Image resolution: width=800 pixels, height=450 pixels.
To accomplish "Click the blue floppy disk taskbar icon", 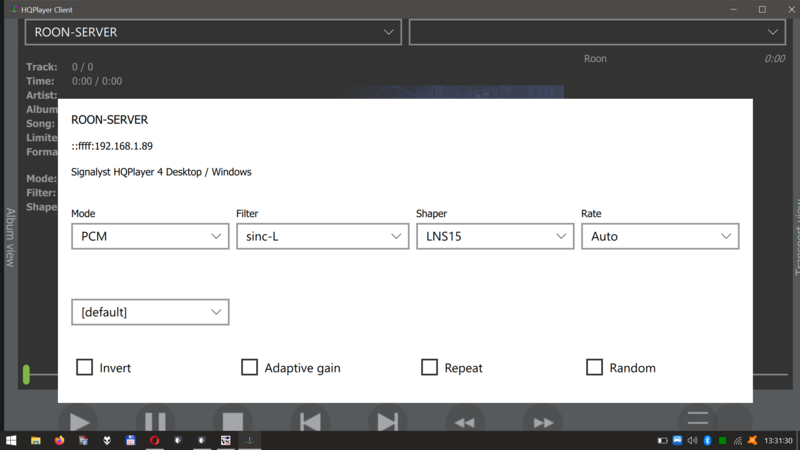I will pyautogui.click(x=131, y=440).
